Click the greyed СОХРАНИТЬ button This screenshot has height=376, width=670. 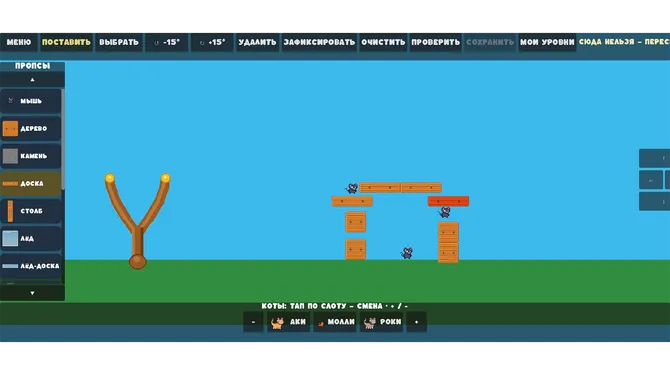click(490, 42)
